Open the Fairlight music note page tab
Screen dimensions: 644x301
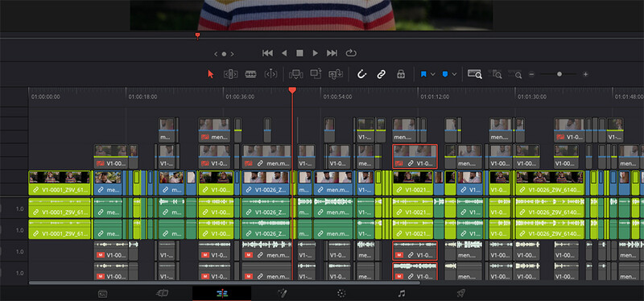[x=402, y=293]
